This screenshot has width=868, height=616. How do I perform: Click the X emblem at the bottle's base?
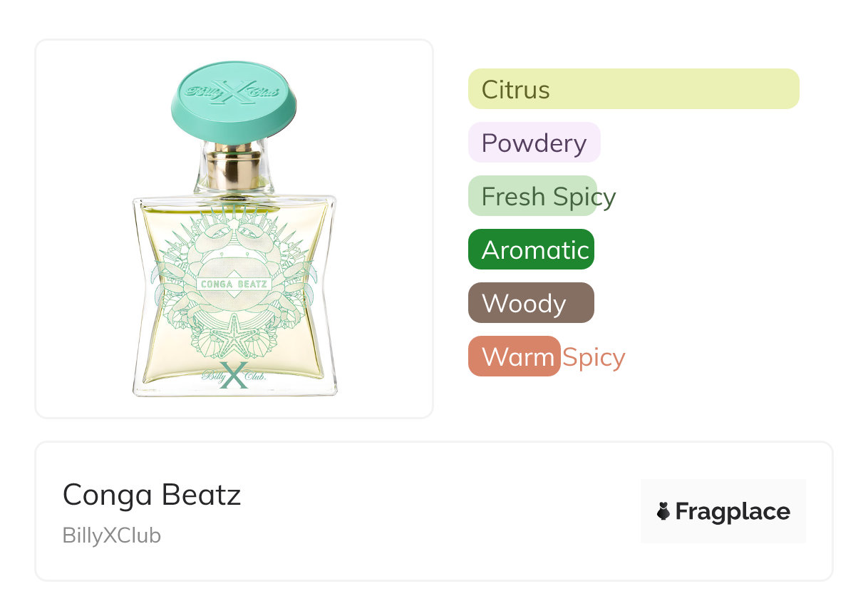pos(234,376)
